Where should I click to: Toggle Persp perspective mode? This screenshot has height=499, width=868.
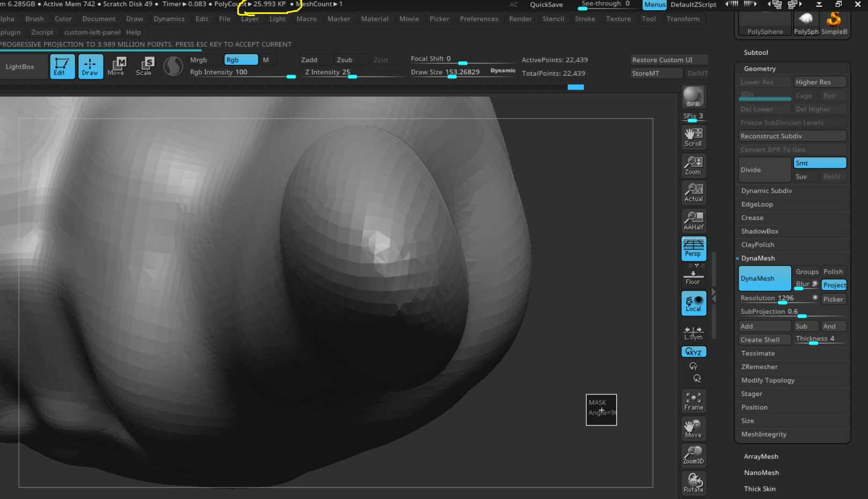pos(694,248)
